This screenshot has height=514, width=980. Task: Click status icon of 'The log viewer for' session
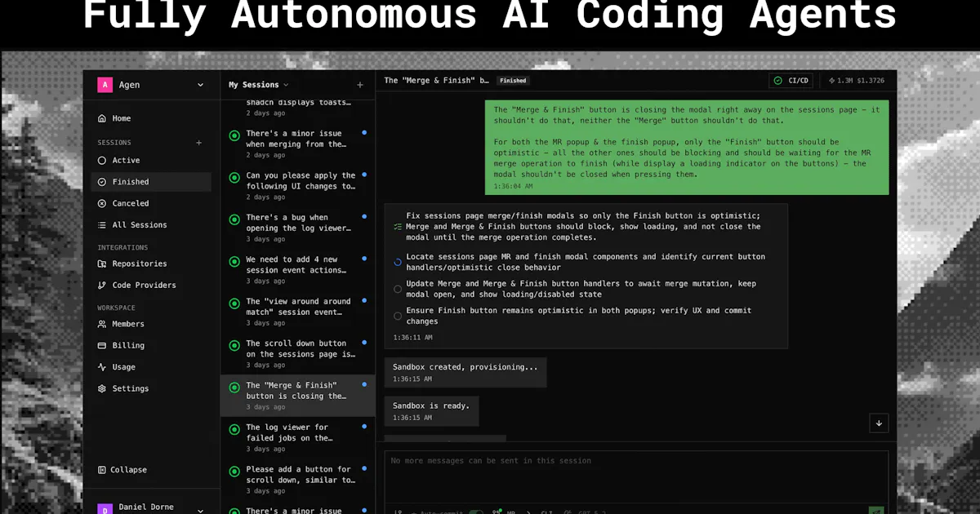[234, 429]
